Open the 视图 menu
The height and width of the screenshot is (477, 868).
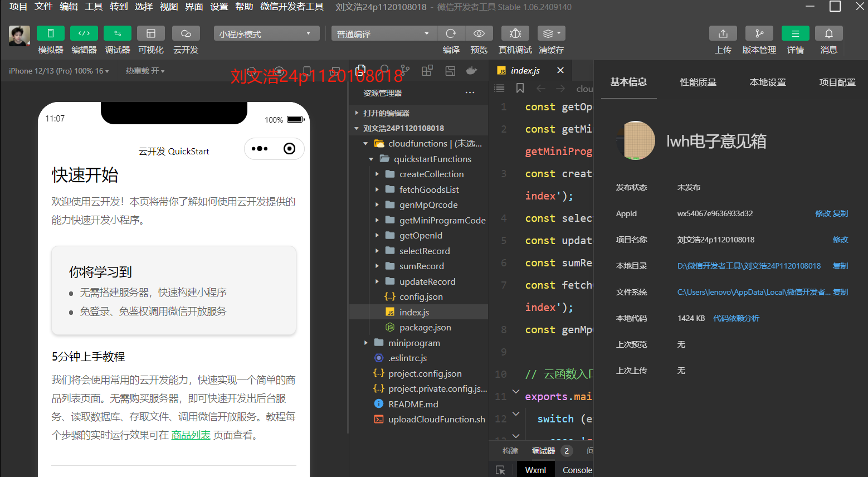tap(169, 7)
